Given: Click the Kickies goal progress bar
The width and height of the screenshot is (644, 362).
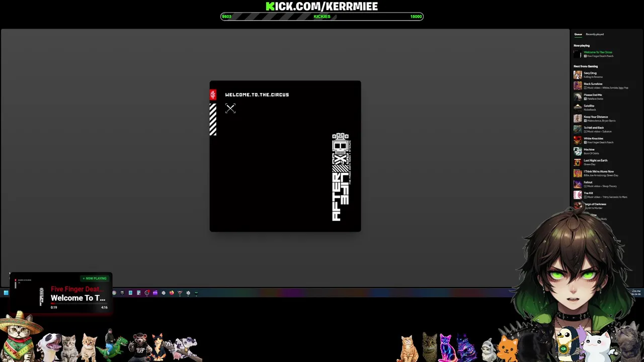Looking at the screenshot, I should pos(322,17).
